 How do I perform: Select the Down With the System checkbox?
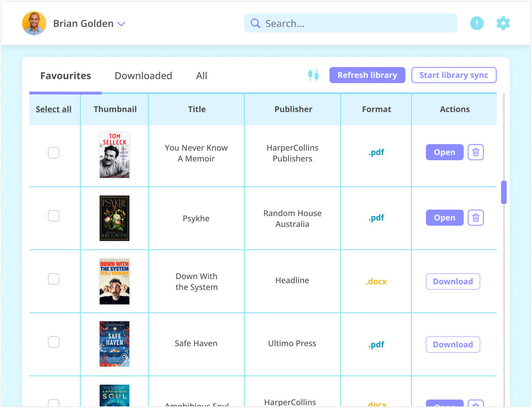click(53, 279)
